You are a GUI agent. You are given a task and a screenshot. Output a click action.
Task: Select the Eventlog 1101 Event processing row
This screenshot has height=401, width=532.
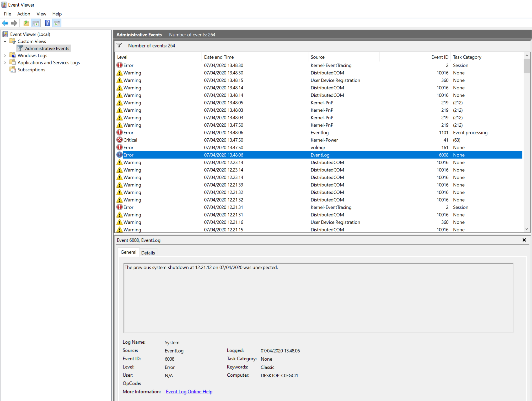coord(319,132)
